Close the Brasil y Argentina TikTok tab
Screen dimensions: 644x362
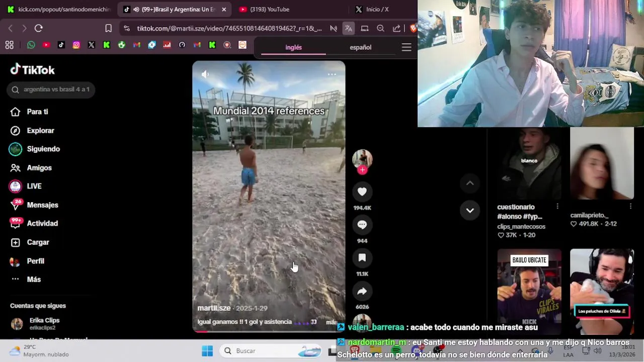coord(224,9)
